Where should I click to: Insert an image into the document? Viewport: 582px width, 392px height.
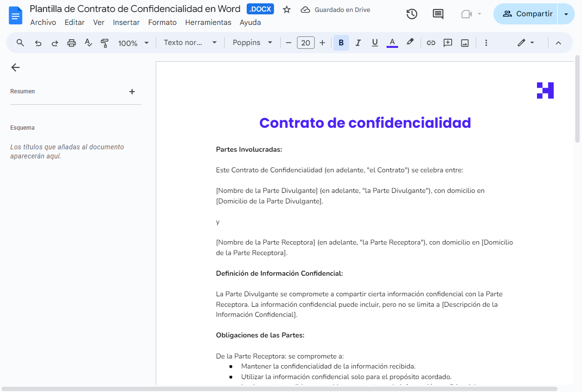[x=465, y=43]
